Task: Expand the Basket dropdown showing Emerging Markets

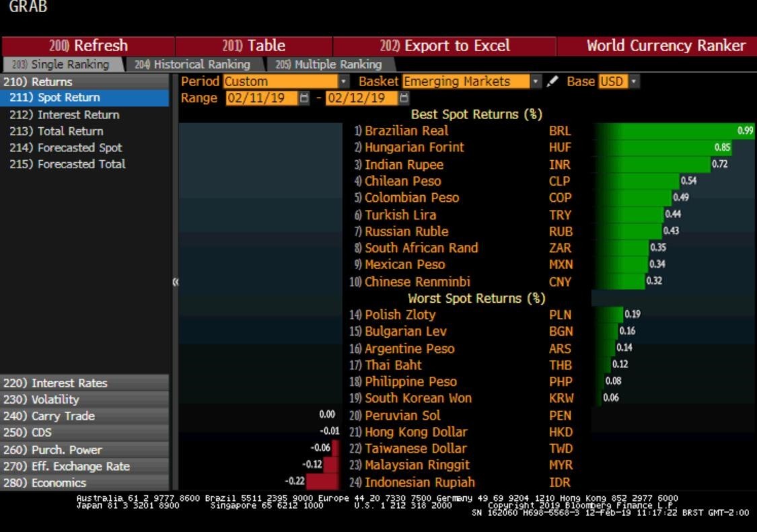Action: [536, 81]
